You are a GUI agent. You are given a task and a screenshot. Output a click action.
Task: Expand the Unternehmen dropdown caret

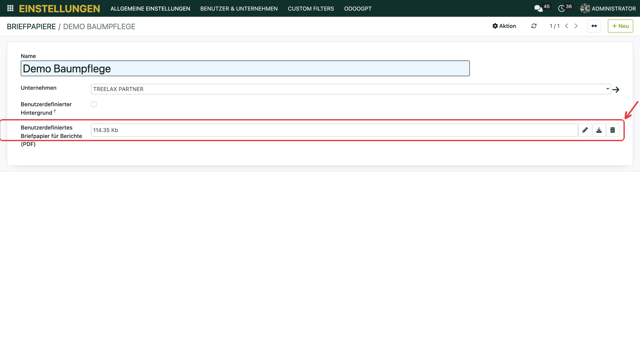point(607,89)
